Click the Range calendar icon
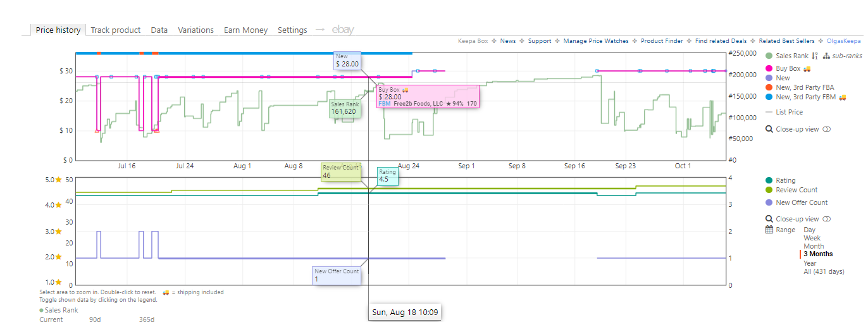This screenshot has height=322, width=868. click(769, 230)
